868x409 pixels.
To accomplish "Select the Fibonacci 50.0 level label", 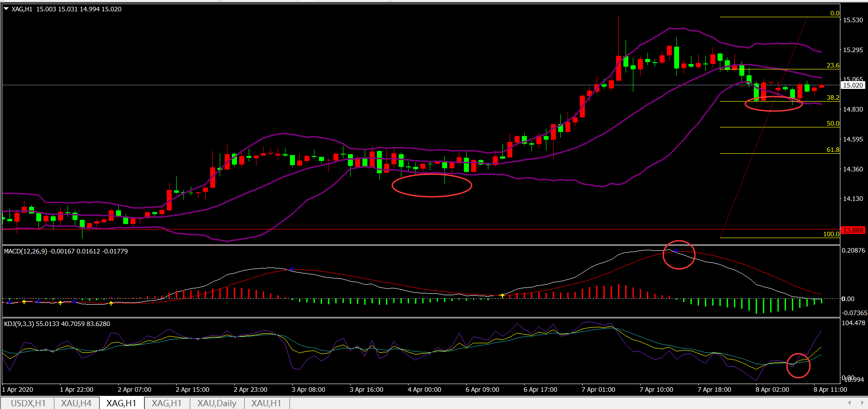I will click(833, 123).
